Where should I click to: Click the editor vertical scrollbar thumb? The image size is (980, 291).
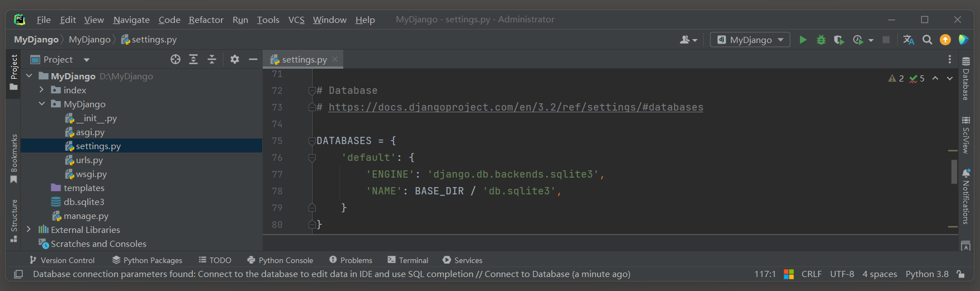coord(954,172)
